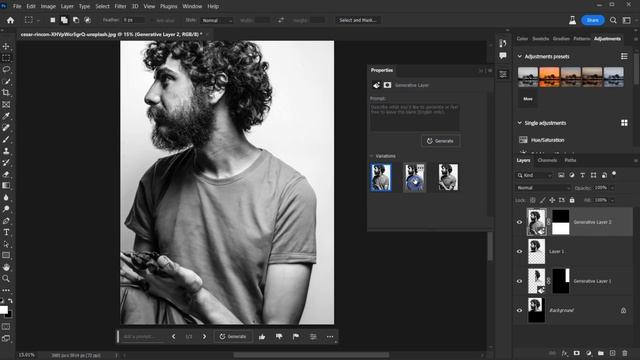Select the Move tool

[6, 46]
